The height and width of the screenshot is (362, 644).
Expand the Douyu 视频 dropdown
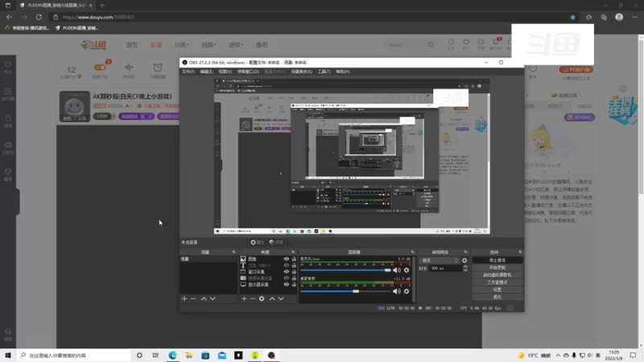[x=208, y=45]
